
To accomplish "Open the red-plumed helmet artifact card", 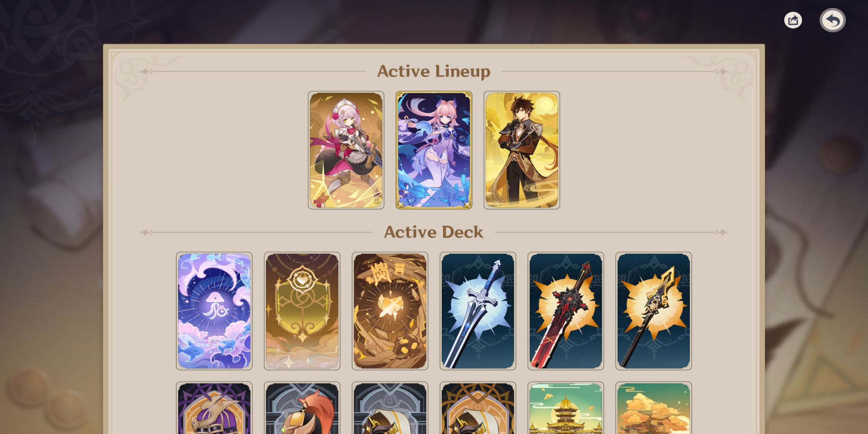I will click(x=302, y=408).
